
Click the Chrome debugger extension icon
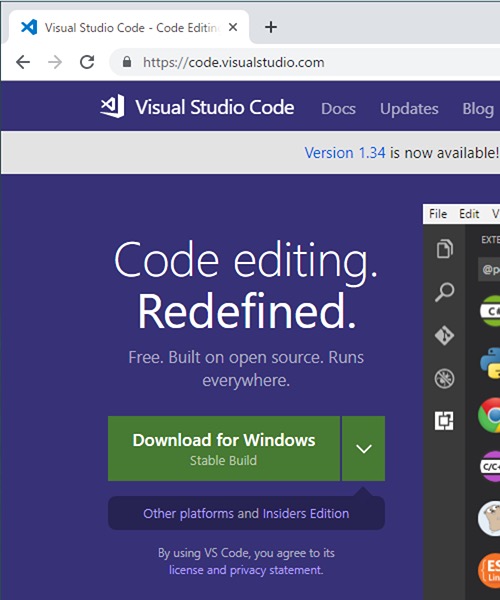coord(490,415)
